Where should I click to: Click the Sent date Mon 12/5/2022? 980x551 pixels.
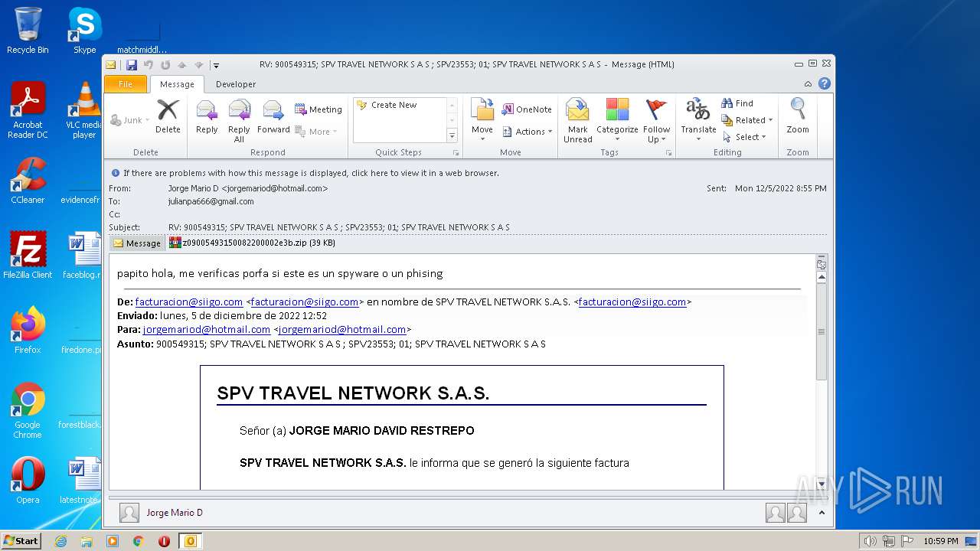pos(781,188)
